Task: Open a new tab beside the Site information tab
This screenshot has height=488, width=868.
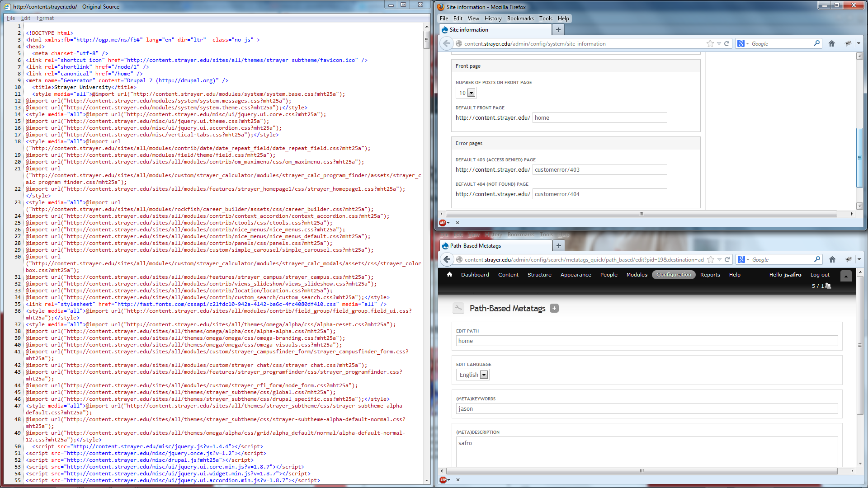Action: (x=558, y=30)
